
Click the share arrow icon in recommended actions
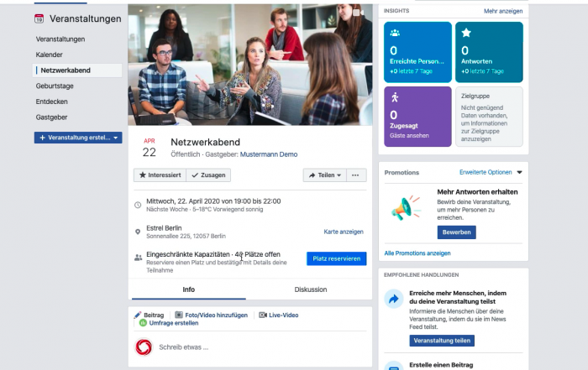click(393, 299)
